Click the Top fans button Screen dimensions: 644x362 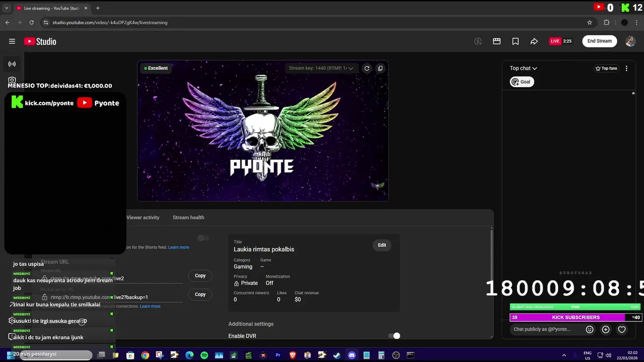pyautogui.click(x=606, y=68)
